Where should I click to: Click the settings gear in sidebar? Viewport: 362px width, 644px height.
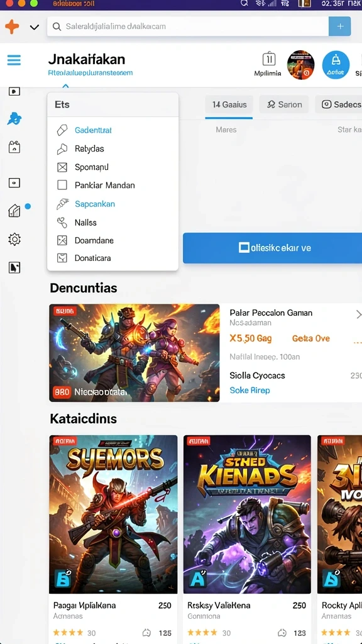[14, 239]
